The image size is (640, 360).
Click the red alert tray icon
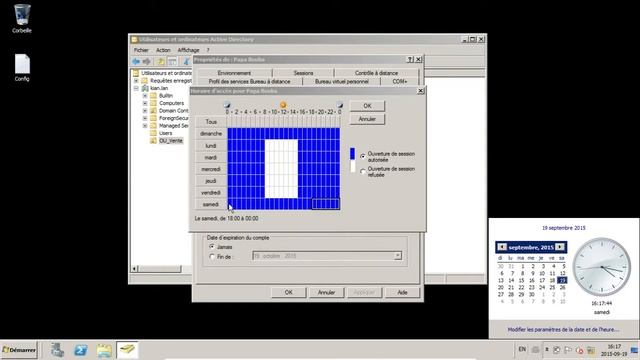pos(579,350)
